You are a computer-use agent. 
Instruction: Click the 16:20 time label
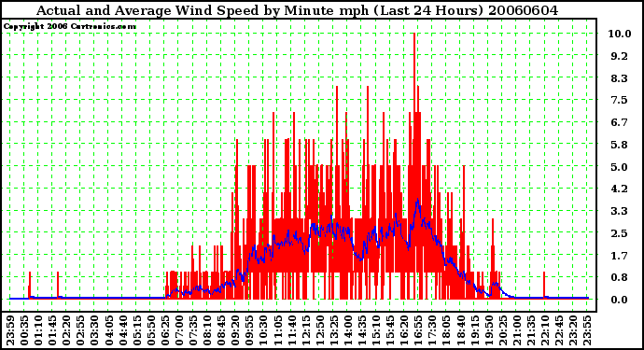pyautogui.click(x=404, y=330)
